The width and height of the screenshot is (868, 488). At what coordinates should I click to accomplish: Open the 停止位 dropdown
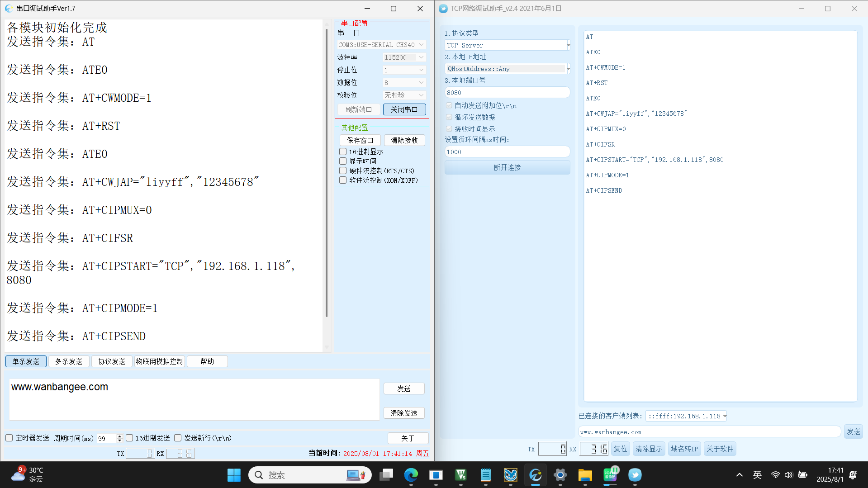coord(403,70)
